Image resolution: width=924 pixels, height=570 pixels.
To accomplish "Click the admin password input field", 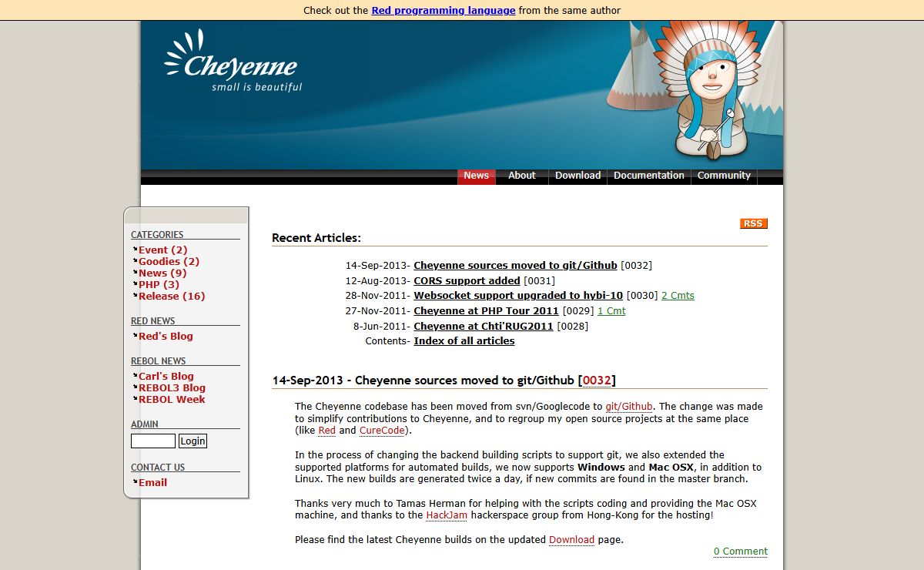I will pos(153,441).
